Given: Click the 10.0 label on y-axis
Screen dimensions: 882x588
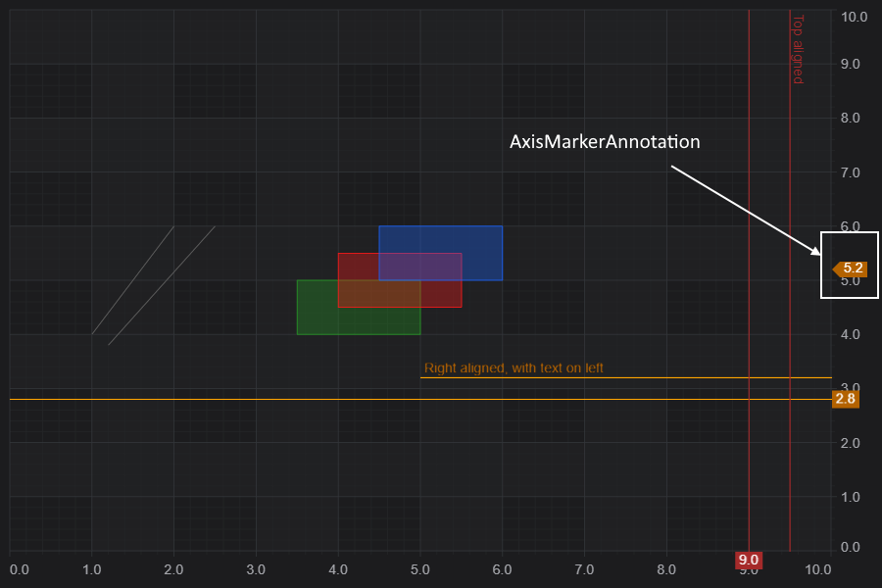Looking at the screenshot, I should [x=854, y=17].
